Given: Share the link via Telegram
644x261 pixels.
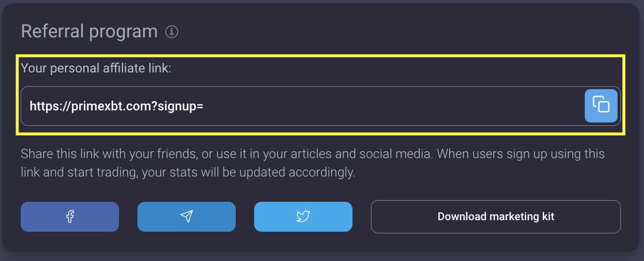Looking at the screenshot, I should pos(186,217).
